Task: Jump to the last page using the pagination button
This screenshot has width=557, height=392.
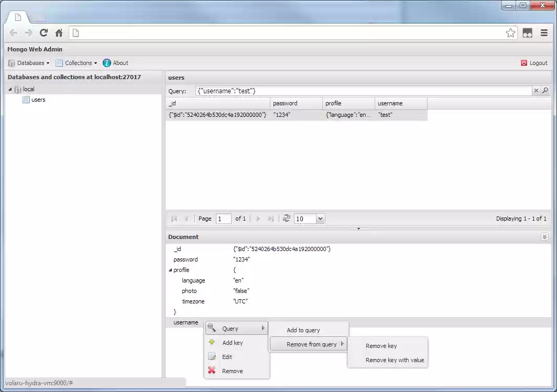Action: click(270, 218)
